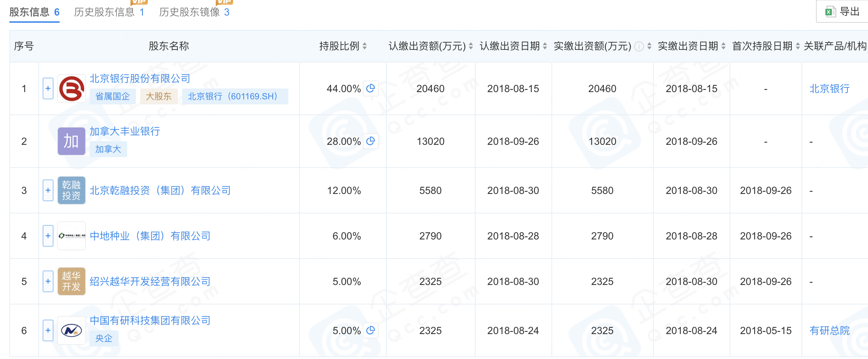
Task: Open the 北京银行 related product link
Action: click(x=830, y=88)
